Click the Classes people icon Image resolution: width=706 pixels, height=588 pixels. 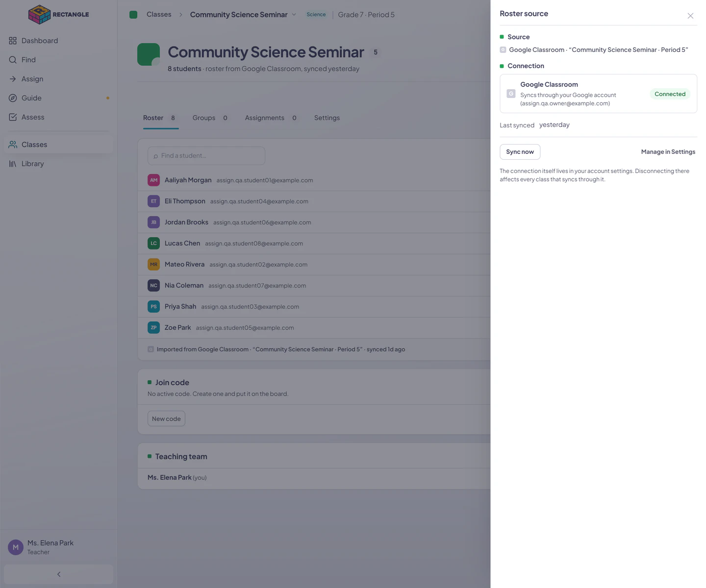pyautogui.click(x=13, y=145)
